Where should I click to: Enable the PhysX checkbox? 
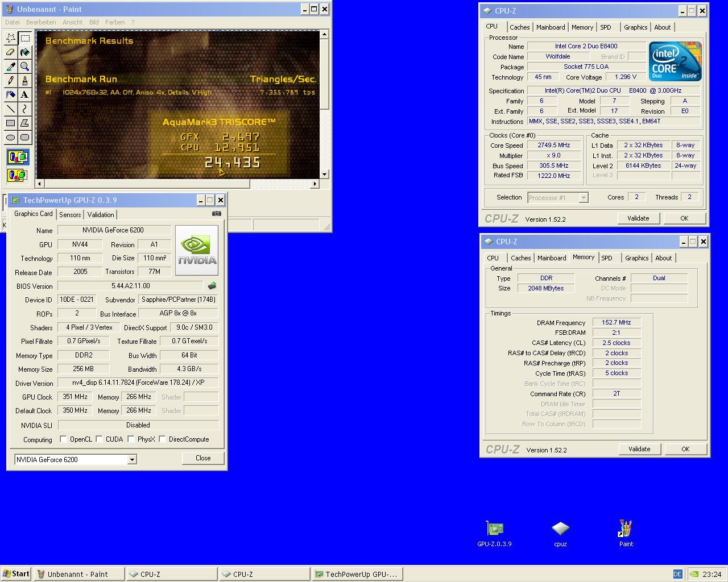[x=131, y=439]
